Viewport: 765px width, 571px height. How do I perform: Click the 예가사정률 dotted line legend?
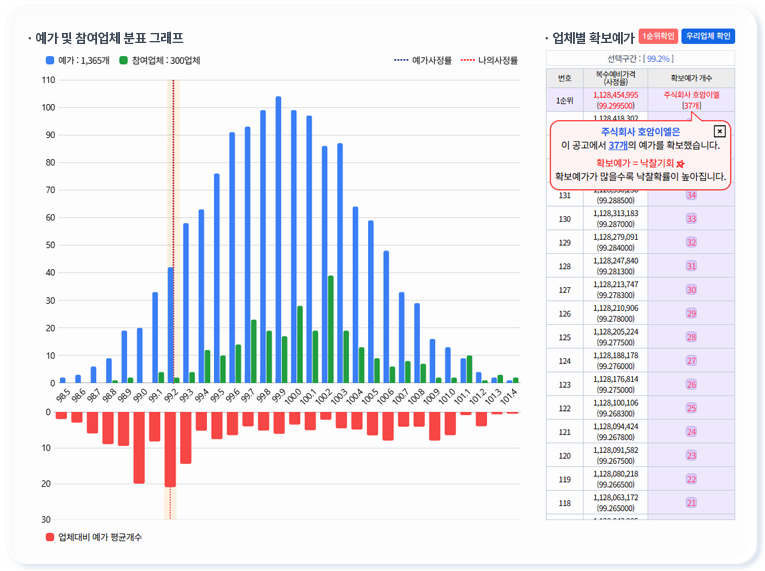pyautogui.click(x=423, y=60)
